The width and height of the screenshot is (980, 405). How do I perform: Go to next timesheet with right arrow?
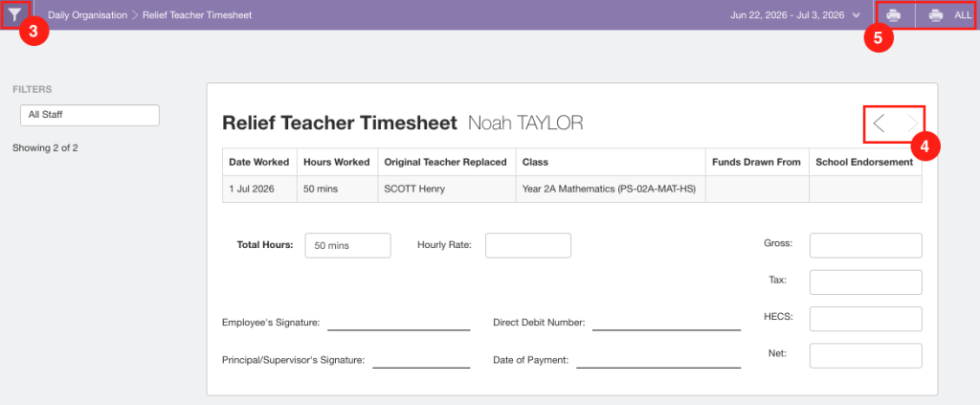click(x=912, y=124)
